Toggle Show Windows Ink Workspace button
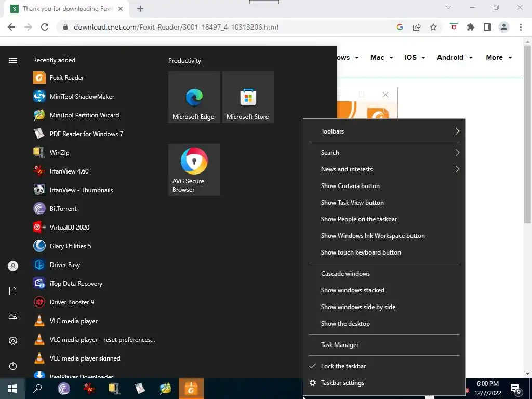Viewport: 532px width, 399px height. (x=384, y=236)
